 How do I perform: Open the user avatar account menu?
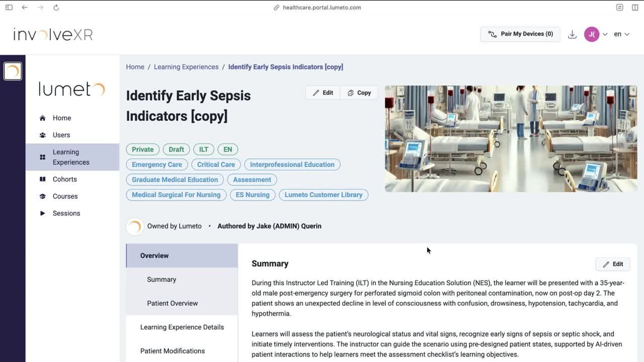point(592,34)
